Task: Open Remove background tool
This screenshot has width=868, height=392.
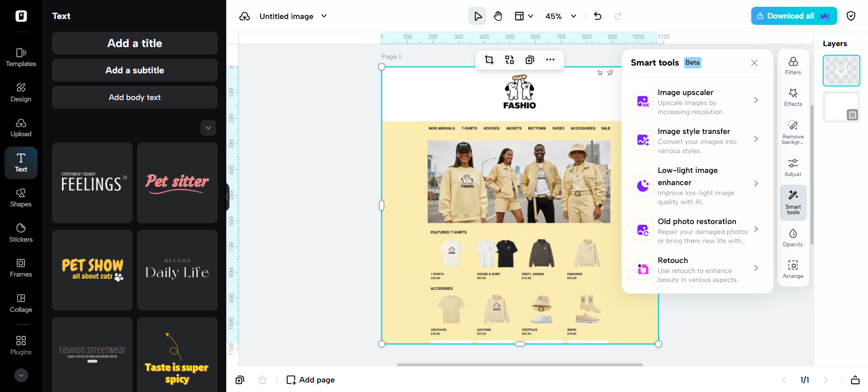Action: 793,132
